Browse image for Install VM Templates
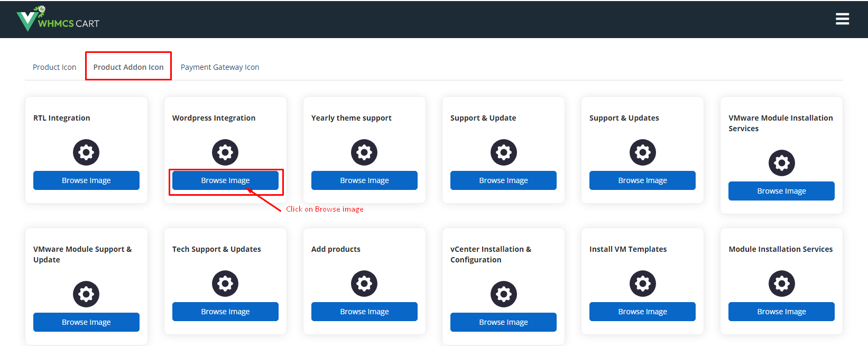868x346 pixels. [642, 312]
